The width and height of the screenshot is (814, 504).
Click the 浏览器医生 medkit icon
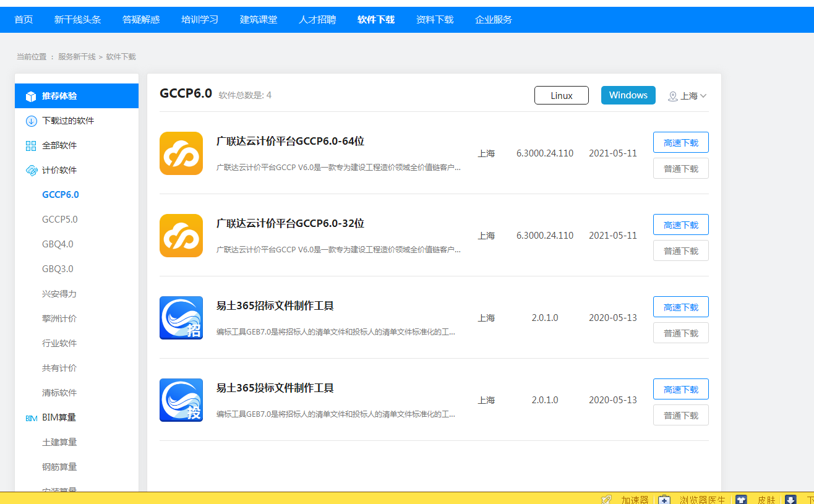[664, 500]
